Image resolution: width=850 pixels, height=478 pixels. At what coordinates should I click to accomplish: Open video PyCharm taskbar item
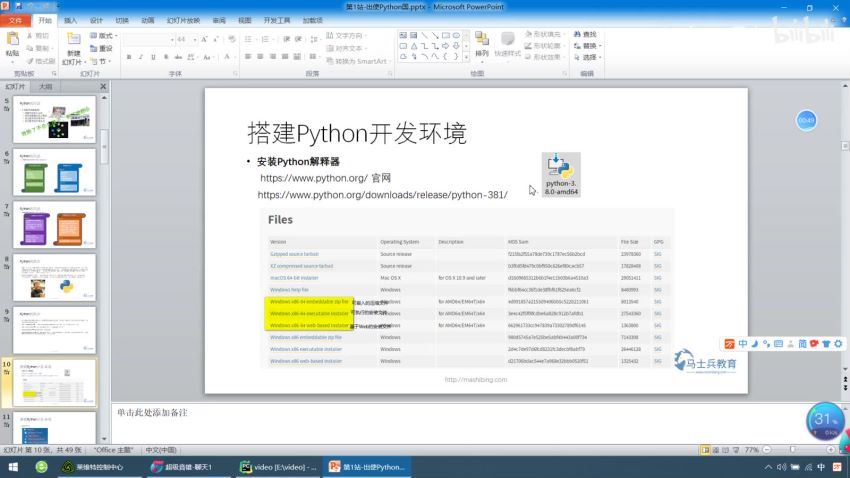pos(279,467)
